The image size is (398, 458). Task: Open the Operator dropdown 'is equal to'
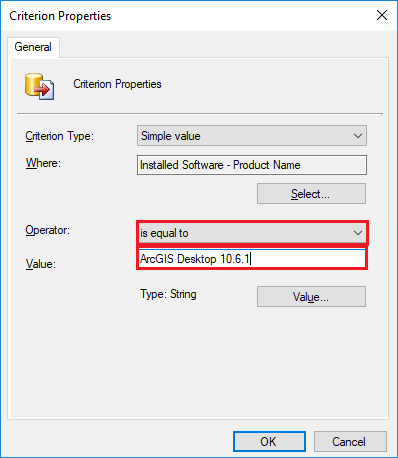(252, 233)
